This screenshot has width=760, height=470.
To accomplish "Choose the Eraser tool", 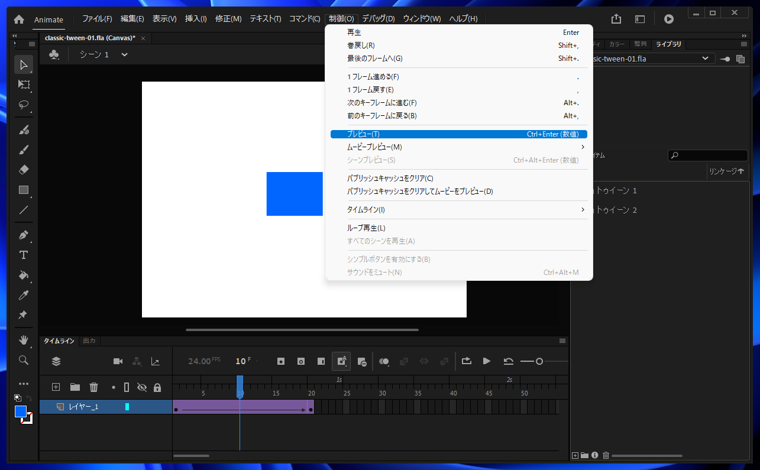I will [24, 170].
